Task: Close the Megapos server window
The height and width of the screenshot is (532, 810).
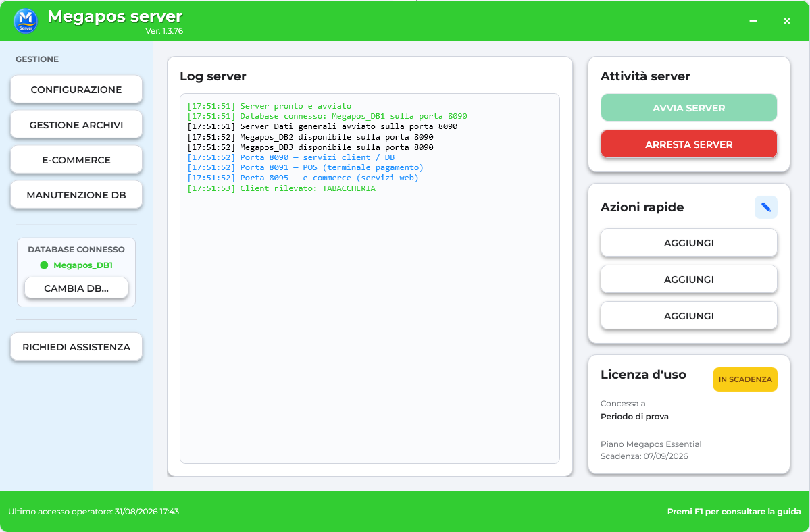Action: (x=787, y=21)
